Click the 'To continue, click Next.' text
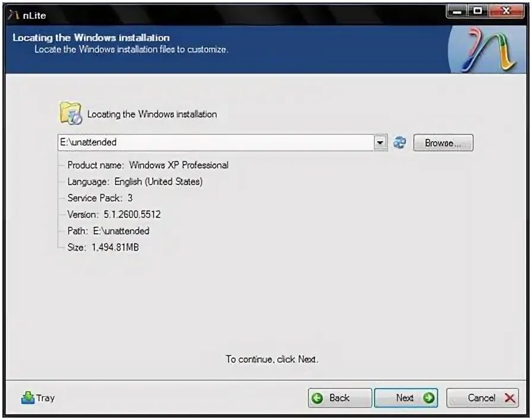This screenshot has height=420, width=532. point(272,359)
